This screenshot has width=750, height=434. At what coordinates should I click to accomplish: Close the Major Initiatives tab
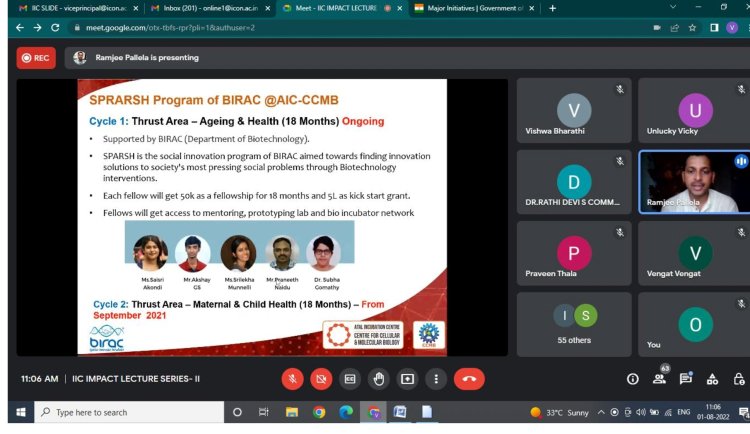(x=531, y=8)
